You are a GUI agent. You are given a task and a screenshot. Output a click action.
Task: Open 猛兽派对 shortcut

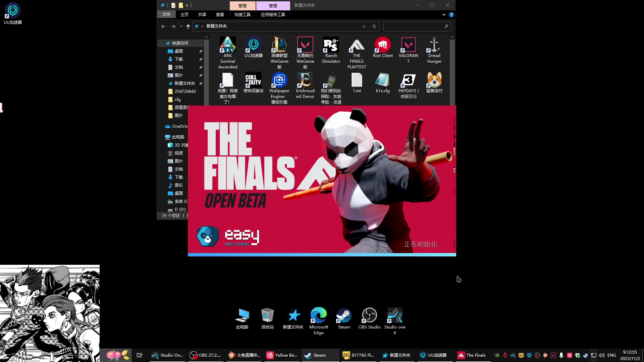[x=434, y=82]
